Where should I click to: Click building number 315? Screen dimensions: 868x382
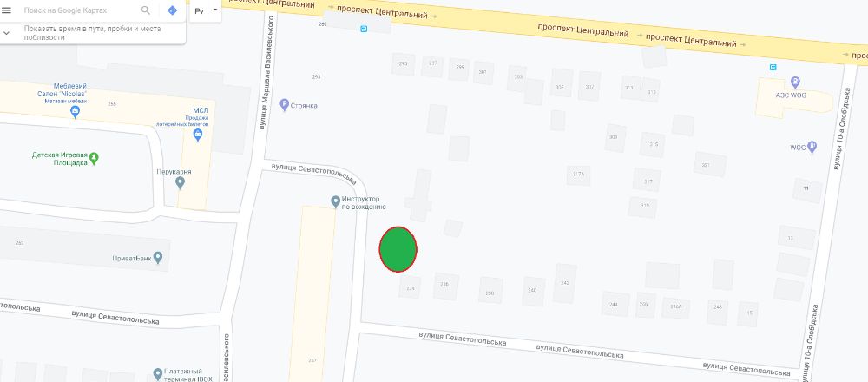(x=654, y=144)
